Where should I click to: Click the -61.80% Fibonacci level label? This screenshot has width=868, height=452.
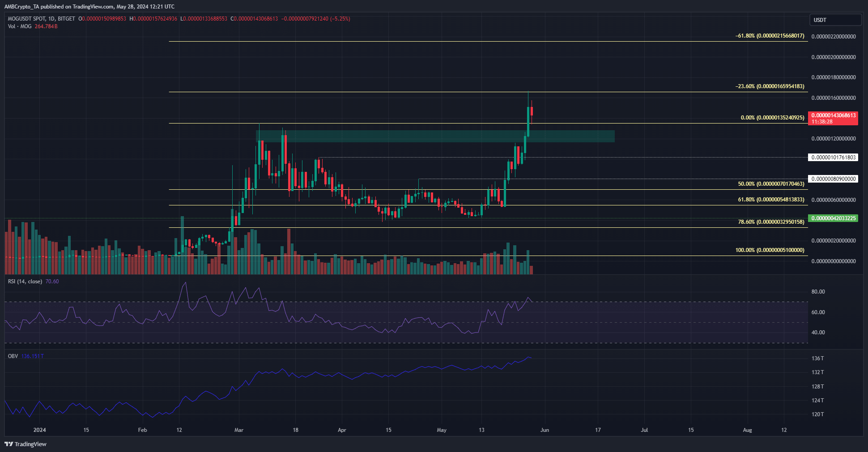(x=770, y=36)
